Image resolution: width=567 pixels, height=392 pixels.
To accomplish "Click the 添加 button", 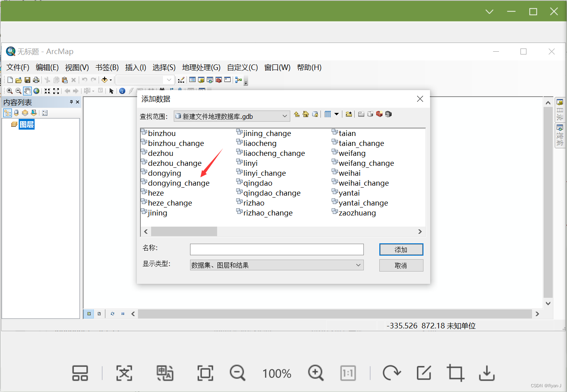I will pyautogui.click(x=401, y=250).
